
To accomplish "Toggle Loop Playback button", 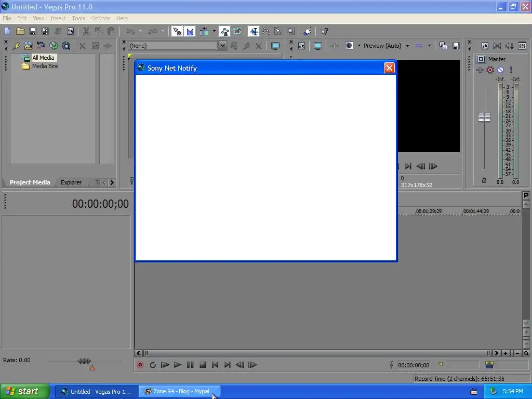I will 153,365.
